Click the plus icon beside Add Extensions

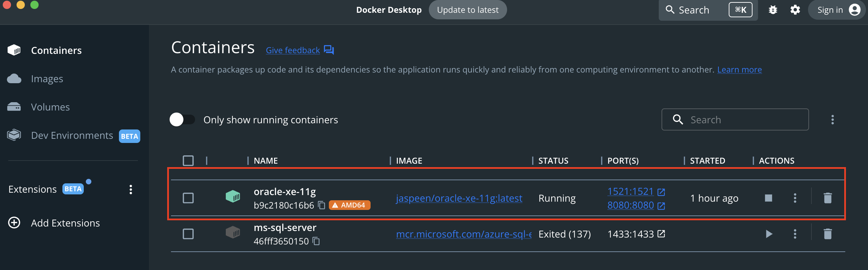(14, 223)
